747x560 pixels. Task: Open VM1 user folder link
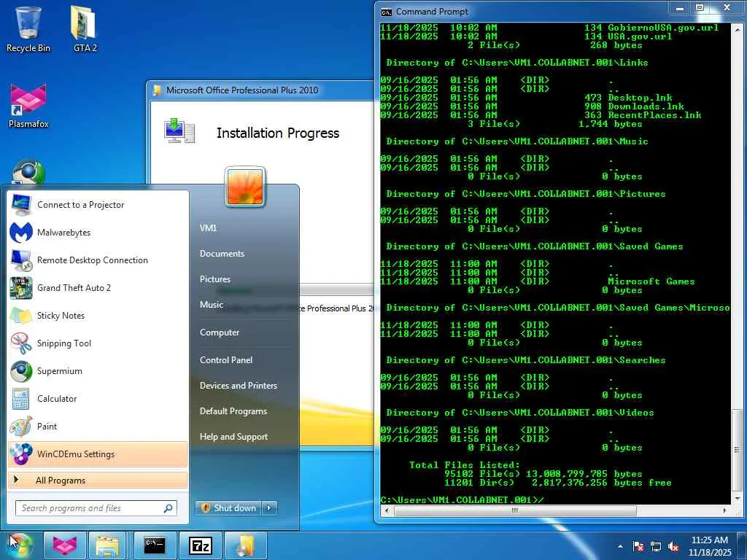point(208,228)
